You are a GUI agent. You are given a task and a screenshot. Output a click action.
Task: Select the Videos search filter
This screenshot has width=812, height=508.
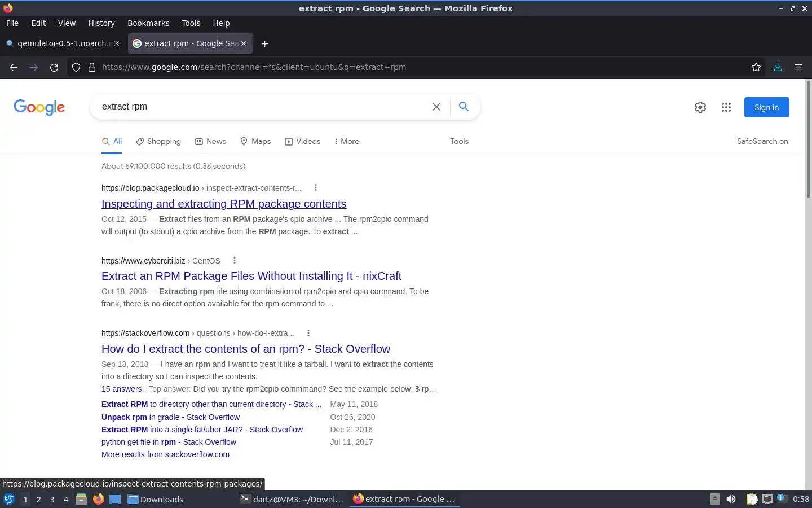(x=303, y=141)
